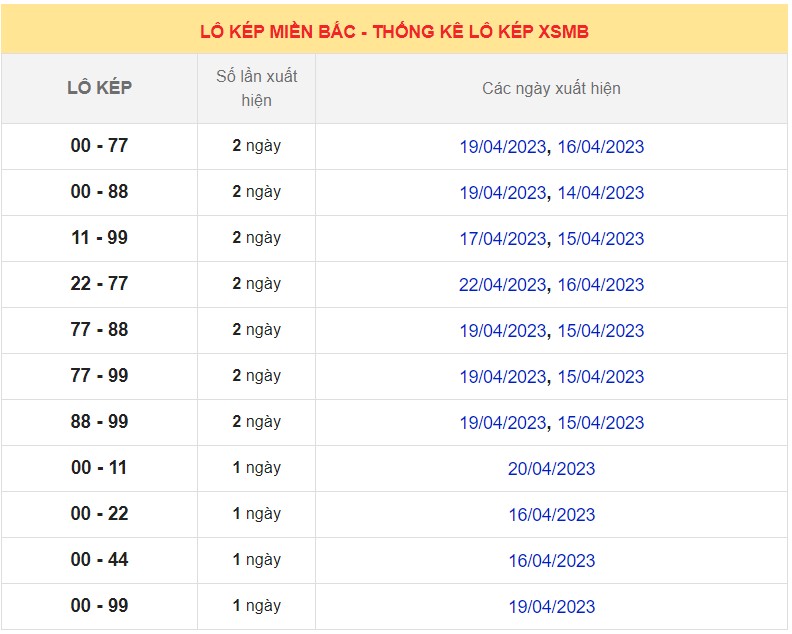Click the "LÔ KÉP" column header
Viewport: 792px width, 634px height.
tap(99, 88)
